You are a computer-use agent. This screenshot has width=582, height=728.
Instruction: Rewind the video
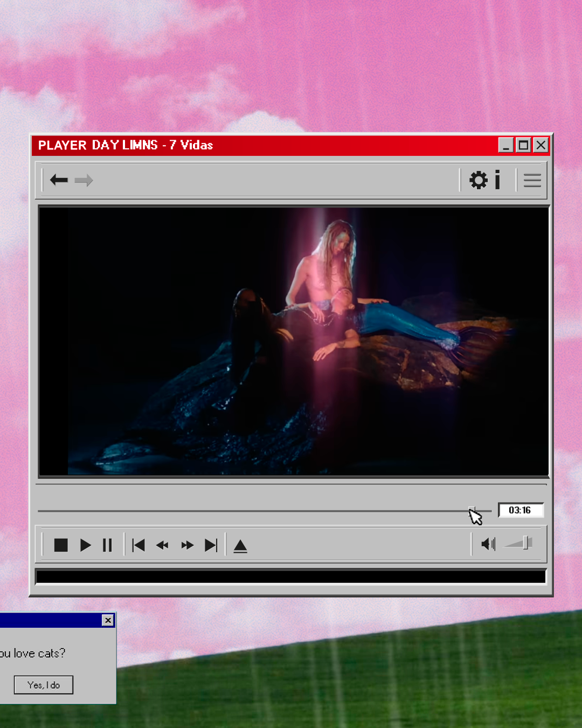tap(162, 545)
